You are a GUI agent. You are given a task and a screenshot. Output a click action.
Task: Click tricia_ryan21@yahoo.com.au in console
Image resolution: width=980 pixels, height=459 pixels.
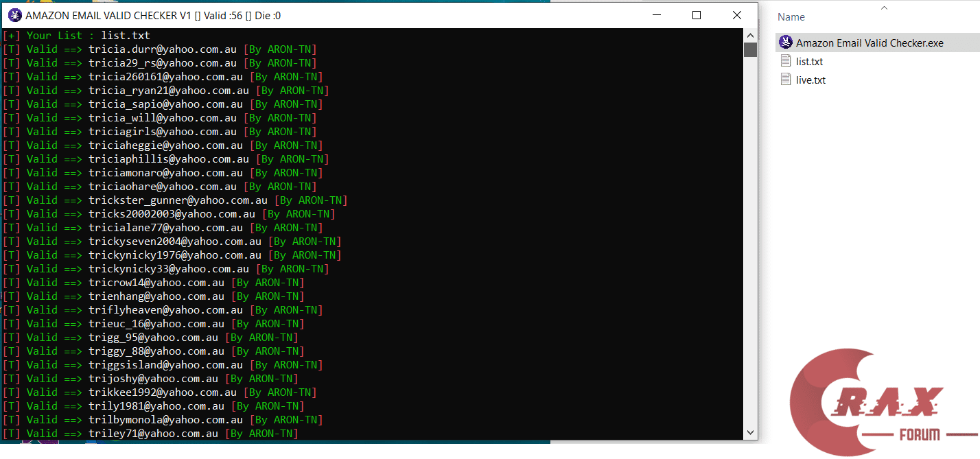coord(169,90)
